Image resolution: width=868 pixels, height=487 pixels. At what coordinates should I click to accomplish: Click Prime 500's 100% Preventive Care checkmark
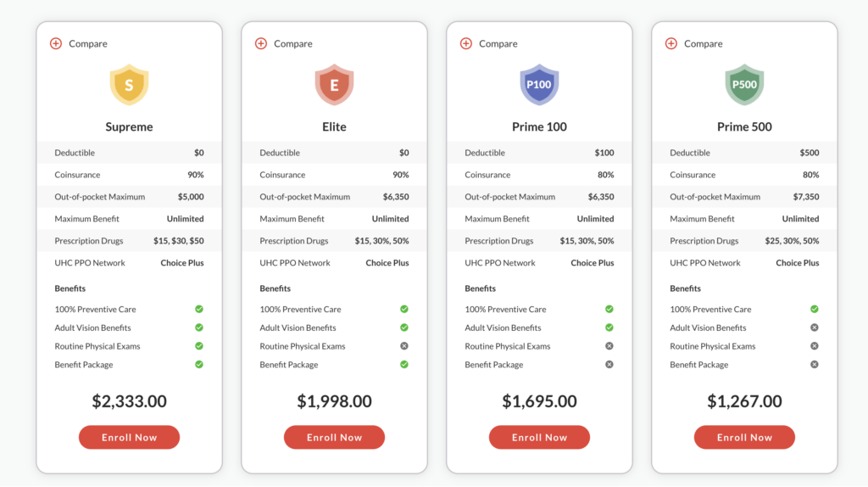815,309
